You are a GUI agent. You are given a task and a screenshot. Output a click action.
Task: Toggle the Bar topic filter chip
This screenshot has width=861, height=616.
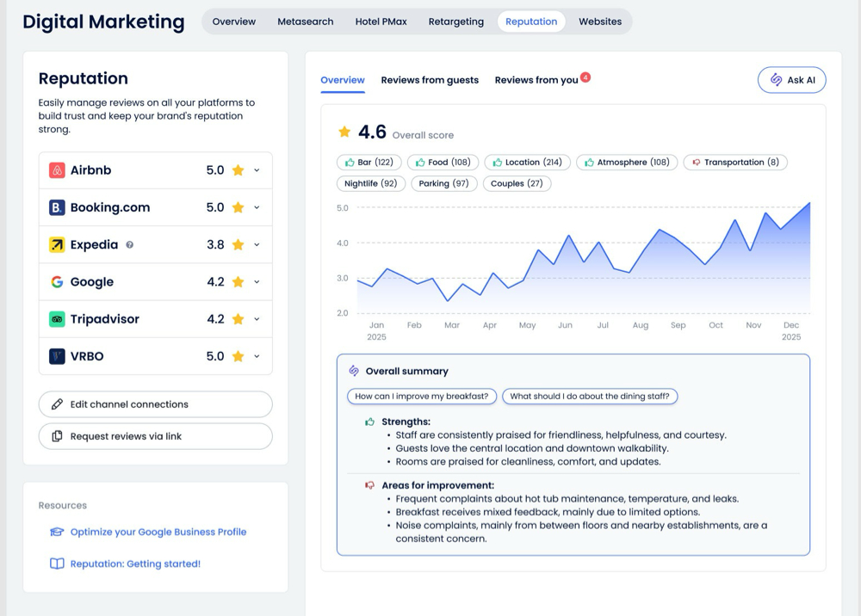[x=369, y=162]
